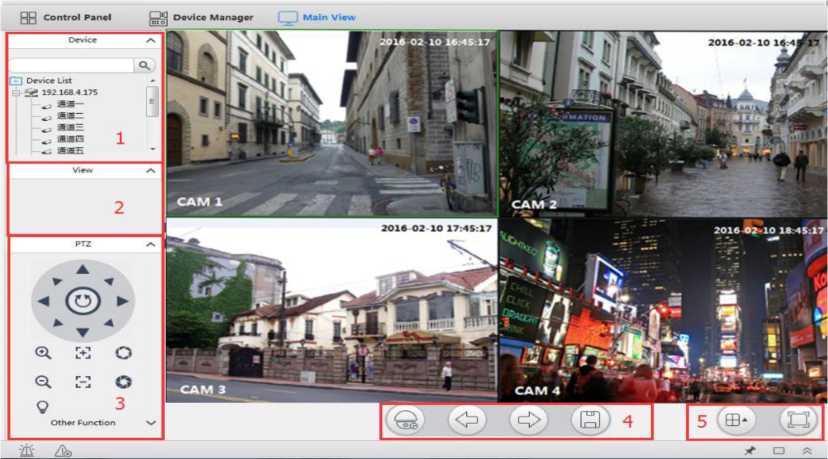Collapse the Device panel
Image resolution: width=828 pixels, height=459 pixels.
pos(150,41)
